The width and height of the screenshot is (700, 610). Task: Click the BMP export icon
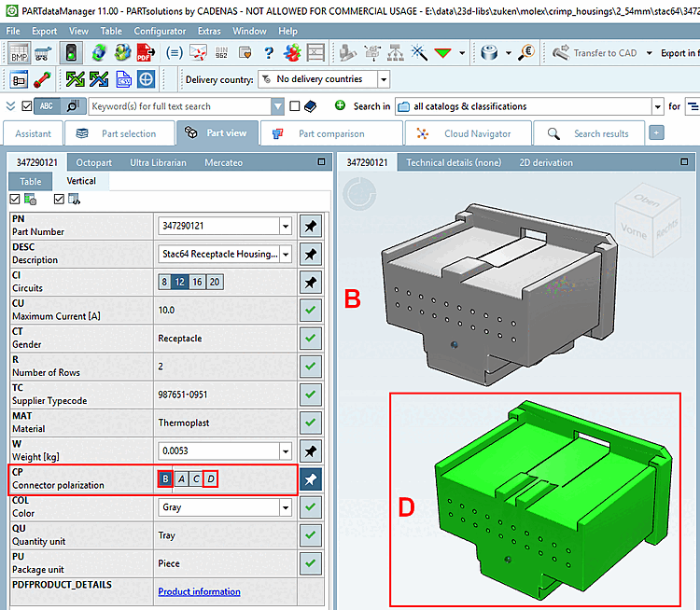tap(20, 52)
